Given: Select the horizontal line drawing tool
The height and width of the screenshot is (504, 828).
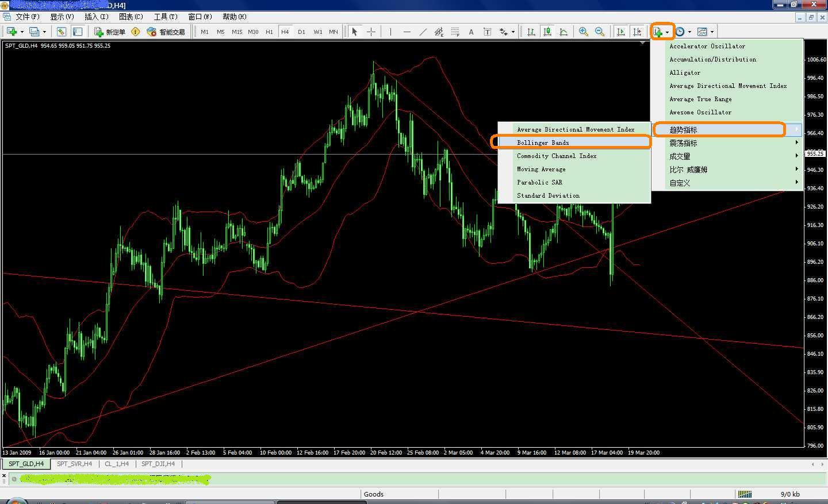Looking at the screenshot, I should (x=407, y=32).
